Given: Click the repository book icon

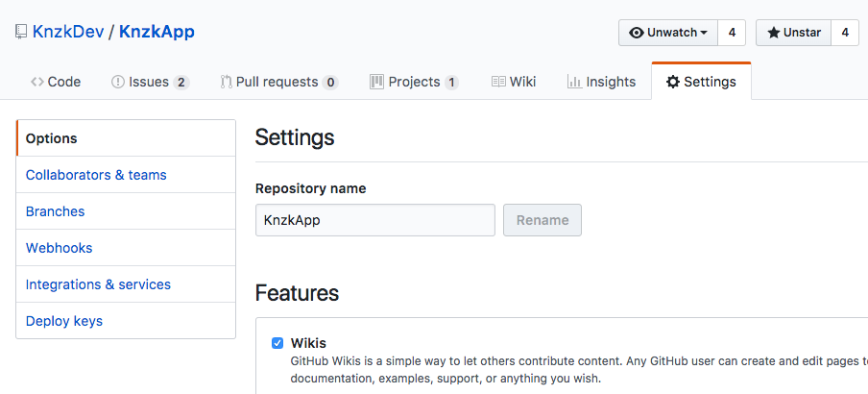Looking at the screenshot, I should click(x=21, y=32).
